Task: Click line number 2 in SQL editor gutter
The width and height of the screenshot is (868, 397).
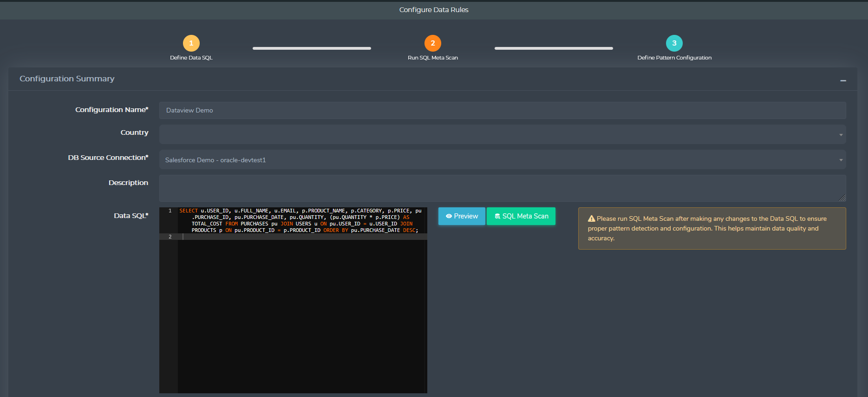Action: 170,237
